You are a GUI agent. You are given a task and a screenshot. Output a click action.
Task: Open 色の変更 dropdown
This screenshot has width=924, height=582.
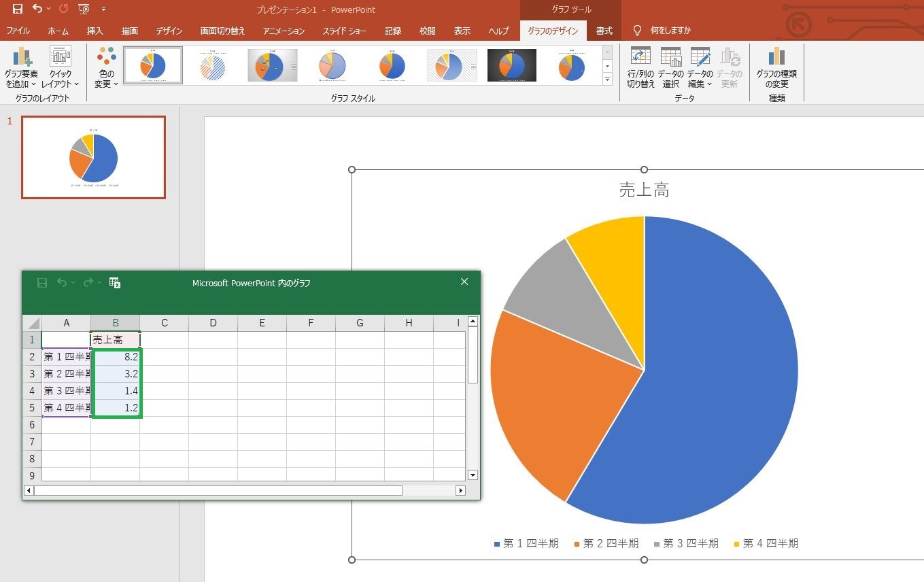pyautogui.click(x=106, y=68)
